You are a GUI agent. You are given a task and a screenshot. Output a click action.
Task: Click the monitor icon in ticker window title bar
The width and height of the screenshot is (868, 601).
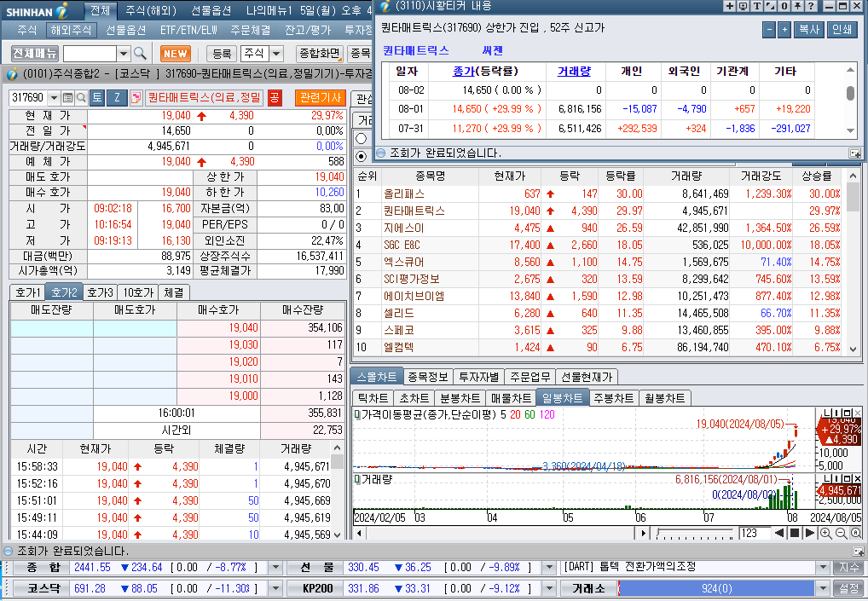pos(744,7)
